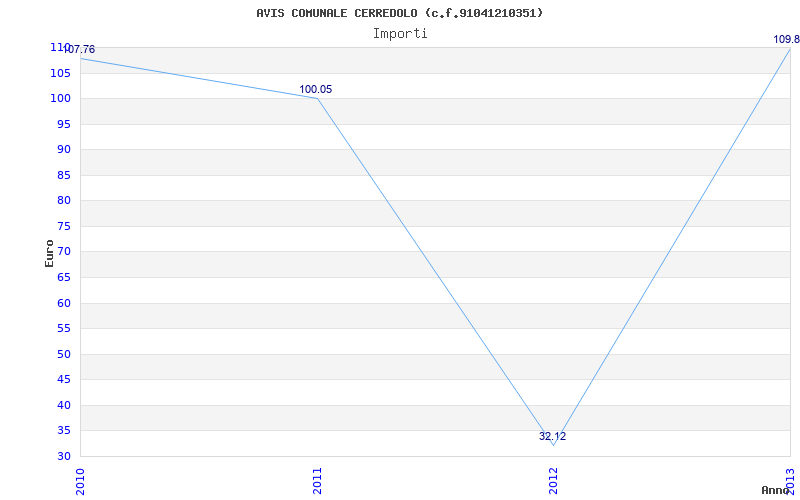This screenshot has width=800, height=500.
Task: Click the y-axis value 65
Action: [63, 278]
